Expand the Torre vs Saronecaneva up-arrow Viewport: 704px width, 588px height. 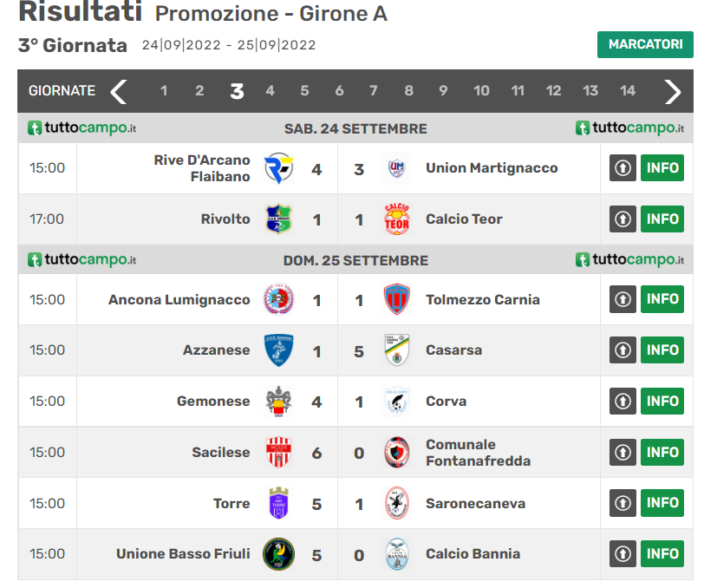623,503
